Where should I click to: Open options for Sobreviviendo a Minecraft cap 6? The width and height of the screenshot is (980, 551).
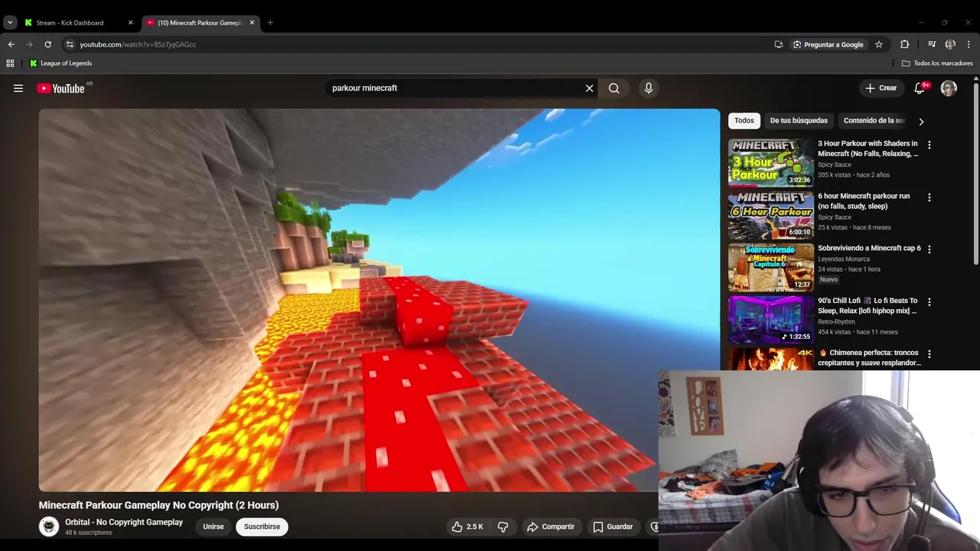pyautogui.click(x=929, y=249)
